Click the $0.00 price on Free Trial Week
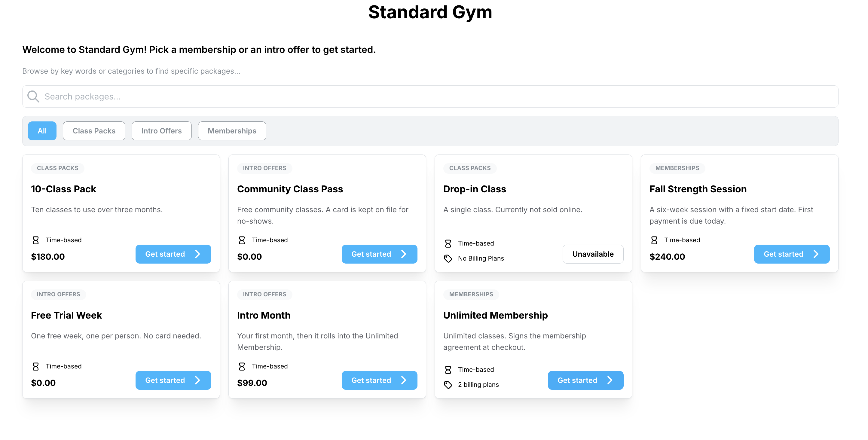Image resolution: width=868 pixels, height=440 pixels. coord(43,383)
